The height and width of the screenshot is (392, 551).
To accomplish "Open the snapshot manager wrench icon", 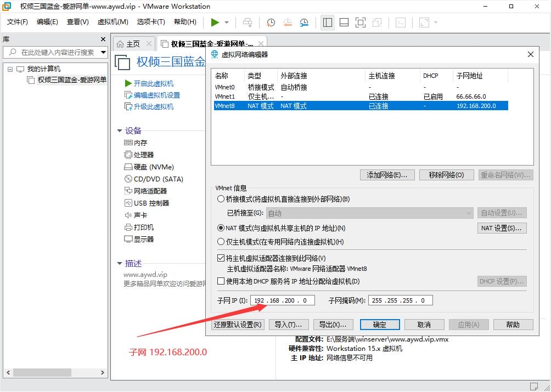I will tap(304, 22).
